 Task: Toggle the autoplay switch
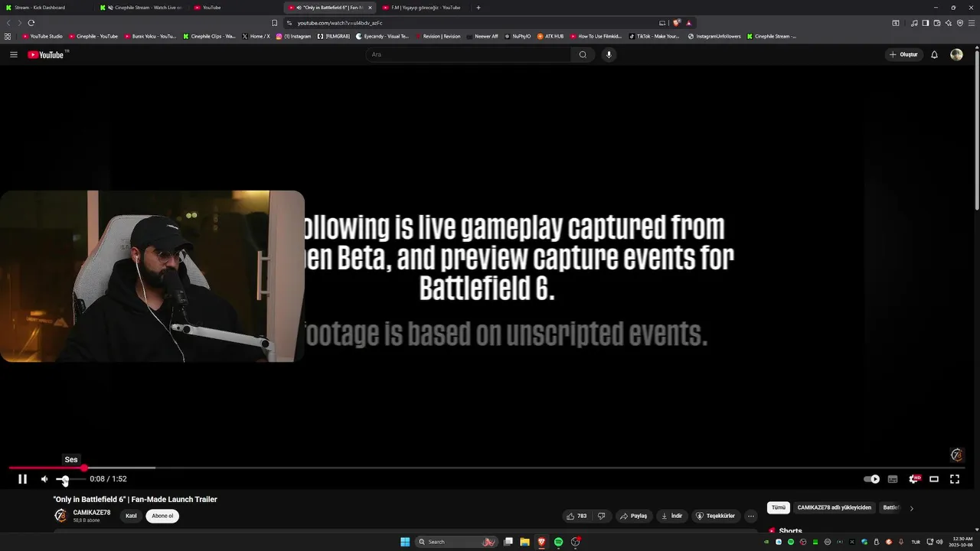(x=872, y=479)
